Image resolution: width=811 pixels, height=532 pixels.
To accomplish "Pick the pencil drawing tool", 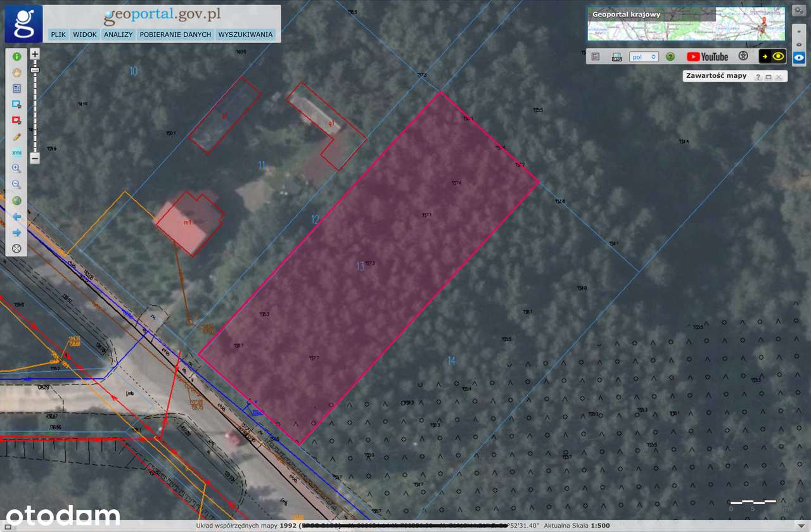I will click(16, 136).
